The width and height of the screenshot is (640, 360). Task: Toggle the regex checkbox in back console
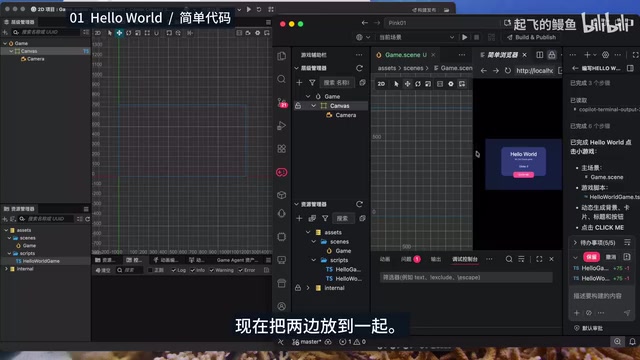point(150,270)
